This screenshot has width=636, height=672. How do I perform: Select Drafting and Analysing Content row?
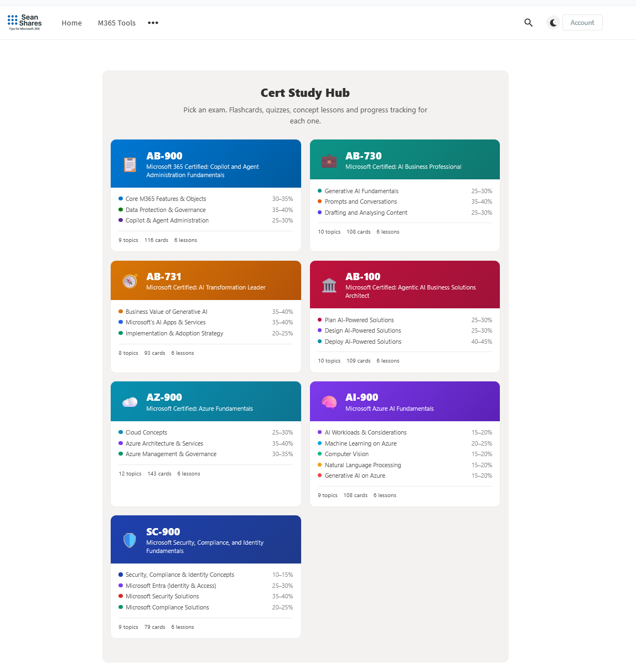click(405, 213)
